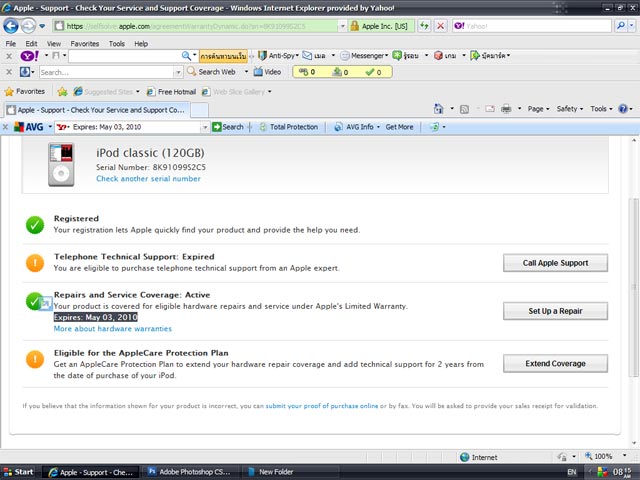The image size is (640, 480).
Task: Click the browser Forward arrow button
Action: tap(28, 26)
